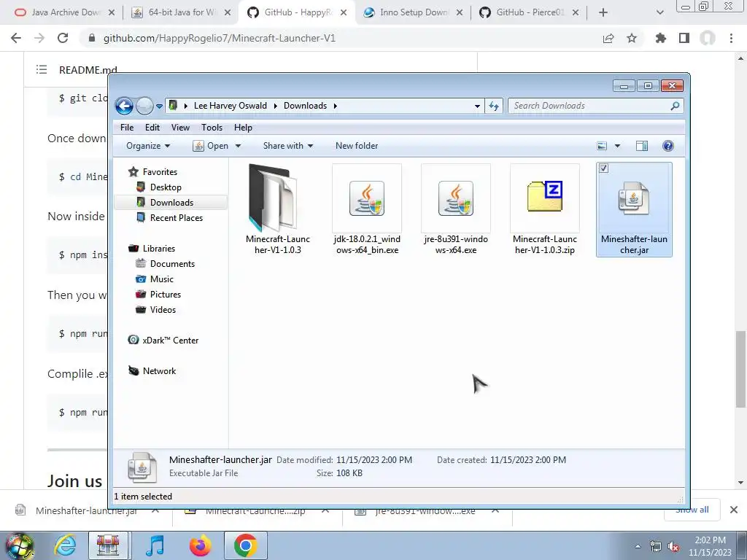This screenshot has width=747, height=560.
Task: Open the Edit menu in Explorer
Action: tap(152, 127)
